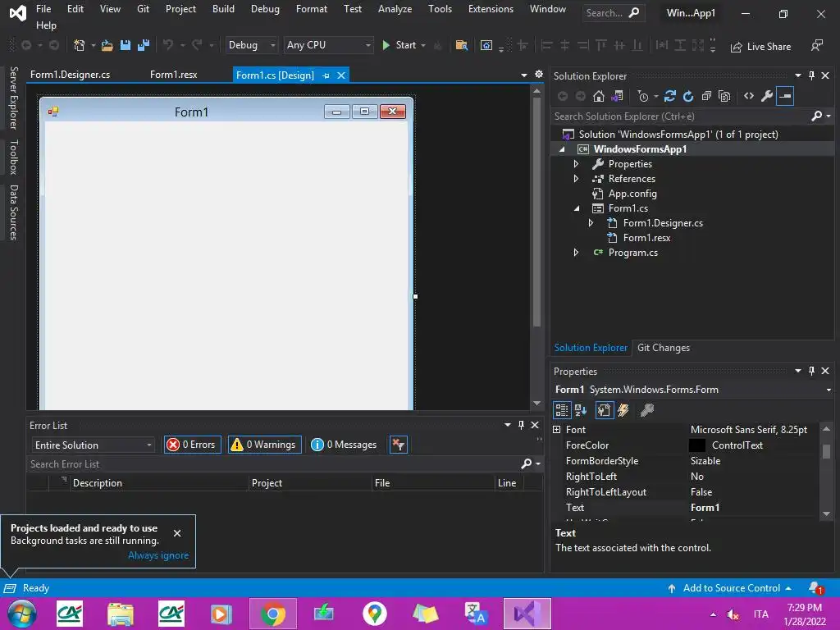Open the Entire Solution scope dropdown
Viewport: 840px width, 630px height.
point(93,445)
